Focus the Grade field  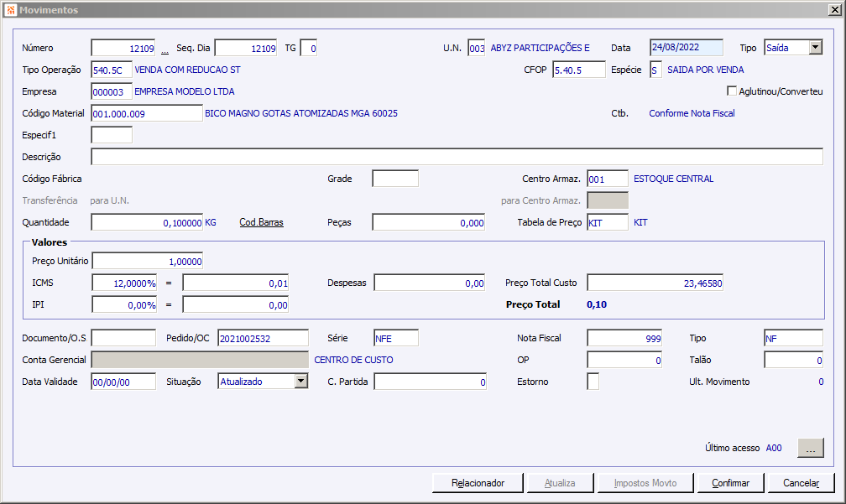(x=395, y=179)
